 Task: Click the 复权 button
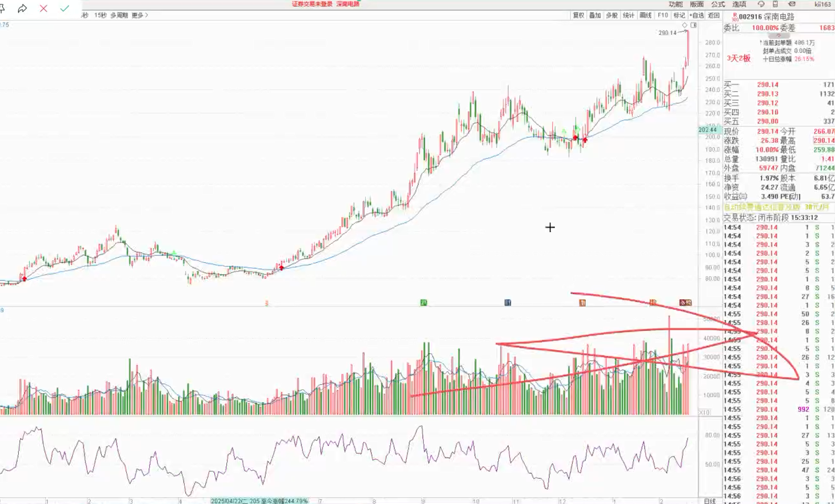tap(578, 15)
